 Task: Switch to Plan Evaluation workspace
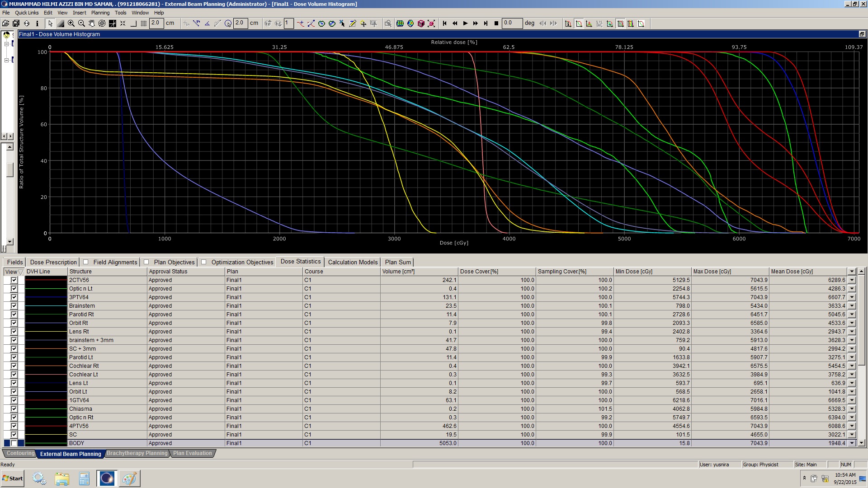click(193, 453)
